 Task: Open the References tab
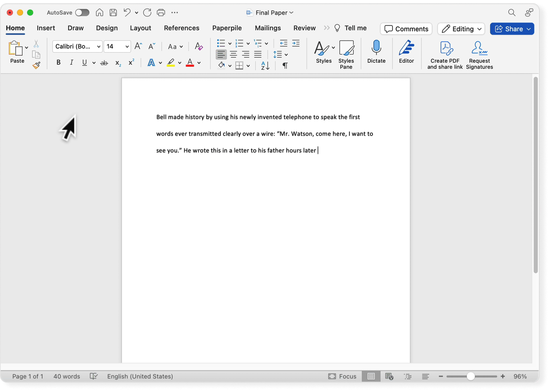(x=182, y=28)
